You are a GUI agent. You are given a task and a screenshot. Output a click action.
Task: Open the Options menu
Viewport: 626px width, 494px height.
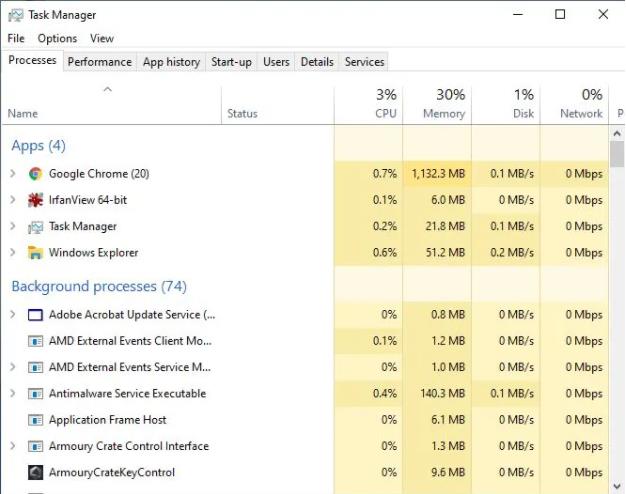click(x=57, y=39)
